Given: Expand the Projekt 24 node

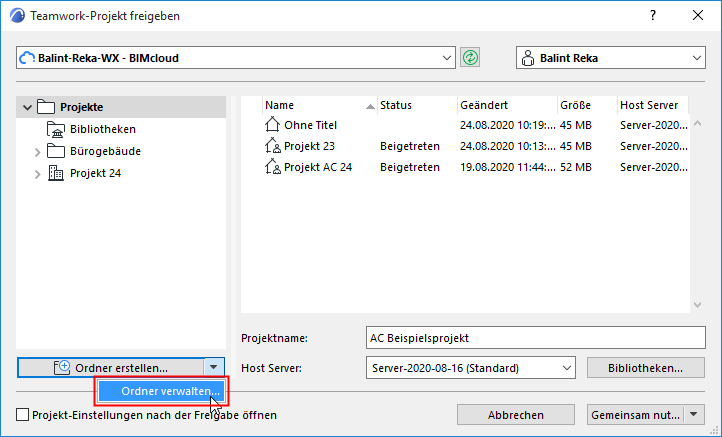Looking at the screenshot, I should coord(38,174).
